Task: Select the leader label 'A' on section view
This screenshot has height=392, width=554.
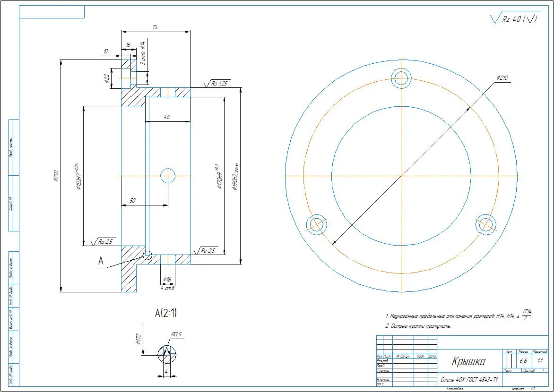Action: [101, 261]
